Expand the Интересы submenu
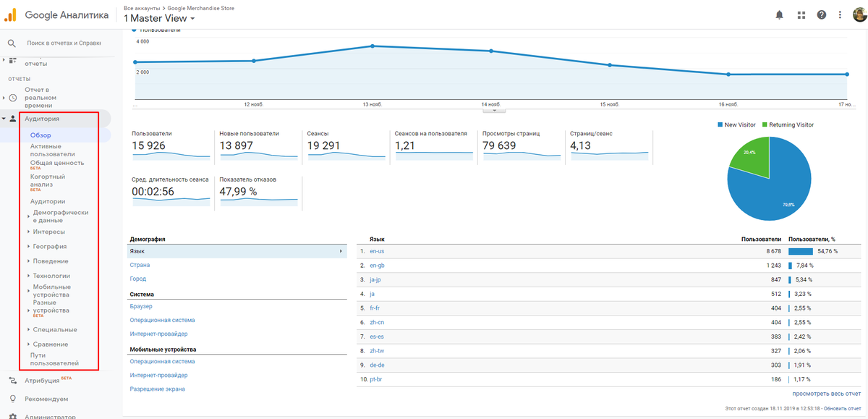Viewport: 868px width, 419px height. pos(28,232)
